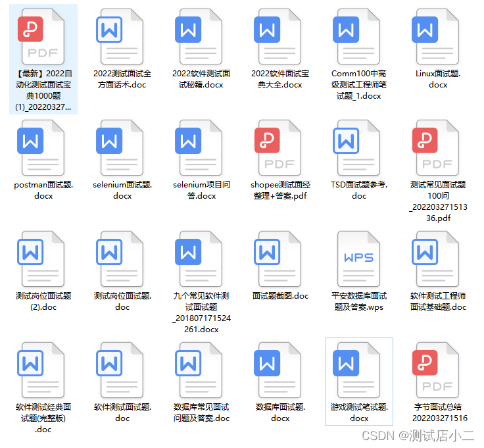Click the 测试岗位面试题.doc file icon
Viewport: 484px width, 448px height.
point(120,259)
